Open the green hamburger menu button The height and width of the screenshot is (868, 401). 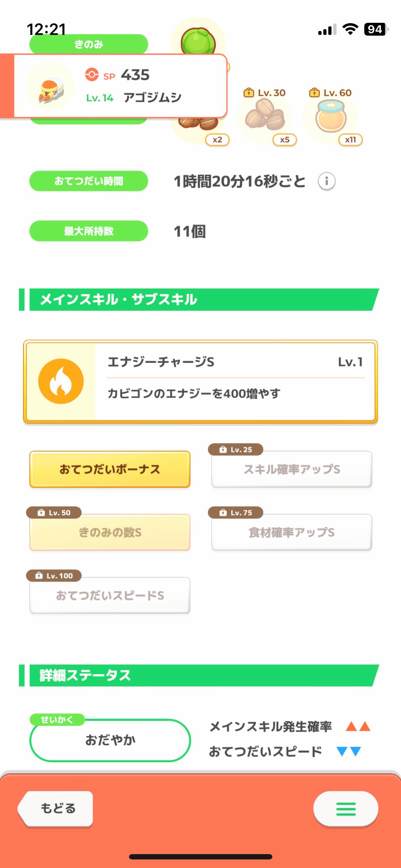tap(346, 809)
